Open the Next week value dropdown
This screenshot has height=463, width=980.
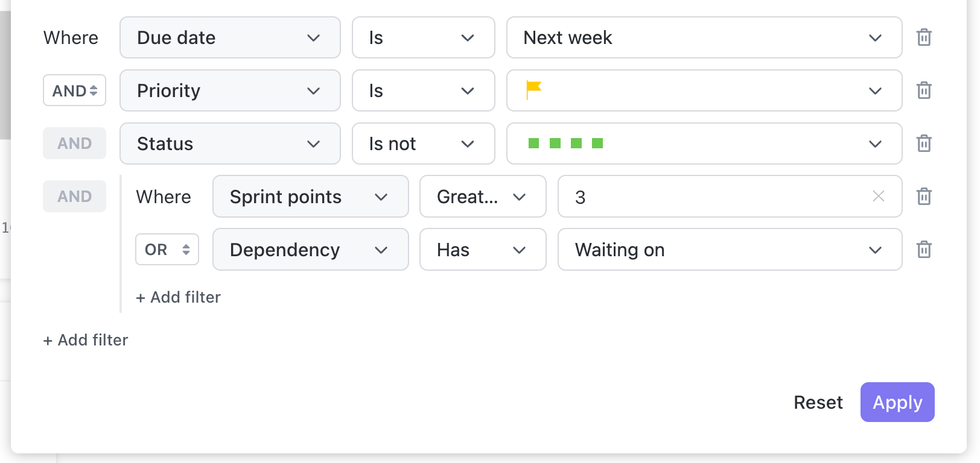[x=704, y=37]
